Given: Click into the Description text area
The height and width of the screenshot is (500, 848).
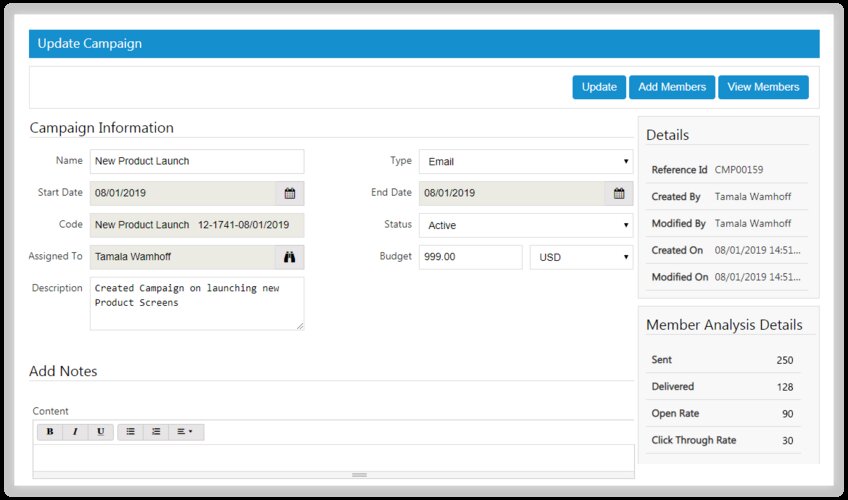Looking at the screenshot, I should (196, 303).
